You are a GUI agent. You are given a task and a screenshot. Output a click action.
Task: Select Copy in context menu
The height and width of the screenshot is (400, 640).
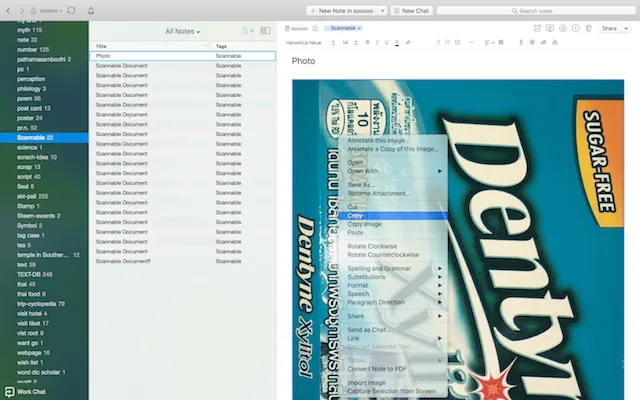coord(393,216)
